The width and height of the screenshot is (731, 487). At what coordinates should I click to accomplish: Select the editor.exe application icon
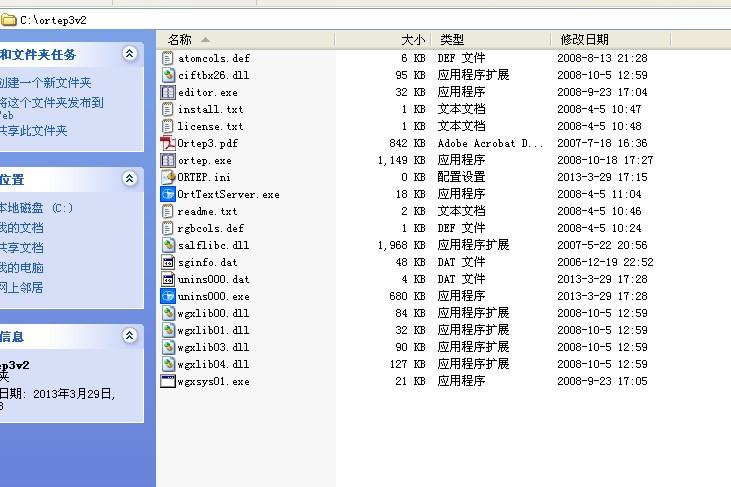167,92
